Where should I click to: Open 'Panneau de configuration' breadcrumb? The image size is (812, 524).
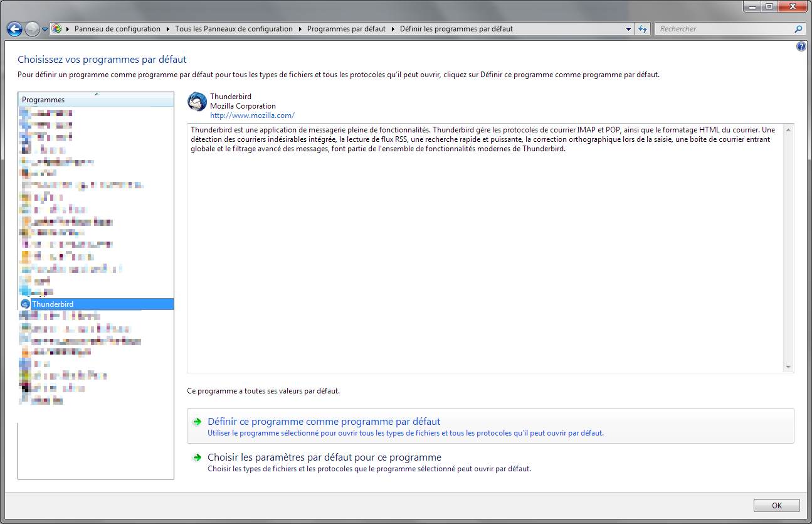coord(117,29)
